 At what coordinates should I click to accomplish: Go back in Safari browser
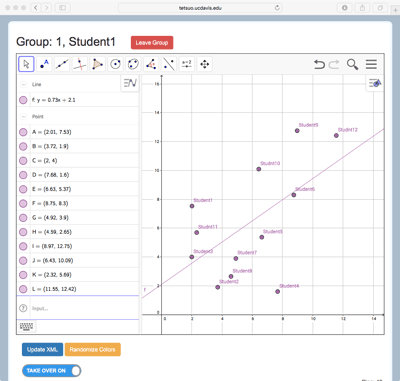(x=36, y=7)
